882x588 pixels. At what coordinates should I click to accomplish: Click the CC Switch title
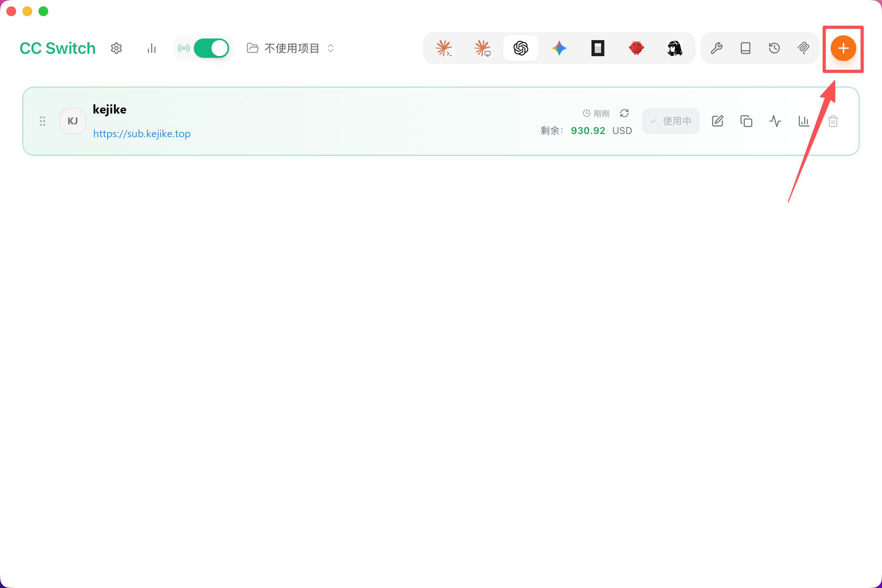[x=58, y=48]
